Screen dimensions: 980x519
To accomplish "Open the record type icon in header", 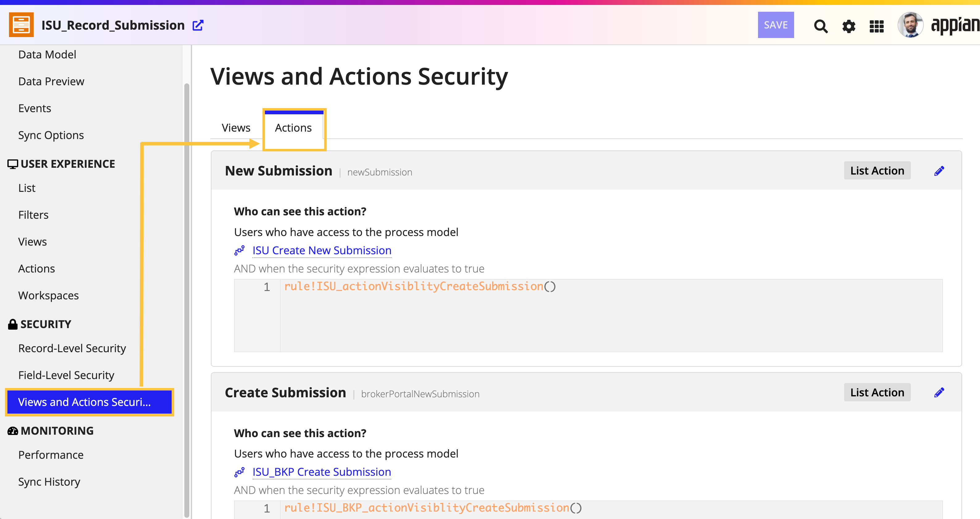I will 21,25.
